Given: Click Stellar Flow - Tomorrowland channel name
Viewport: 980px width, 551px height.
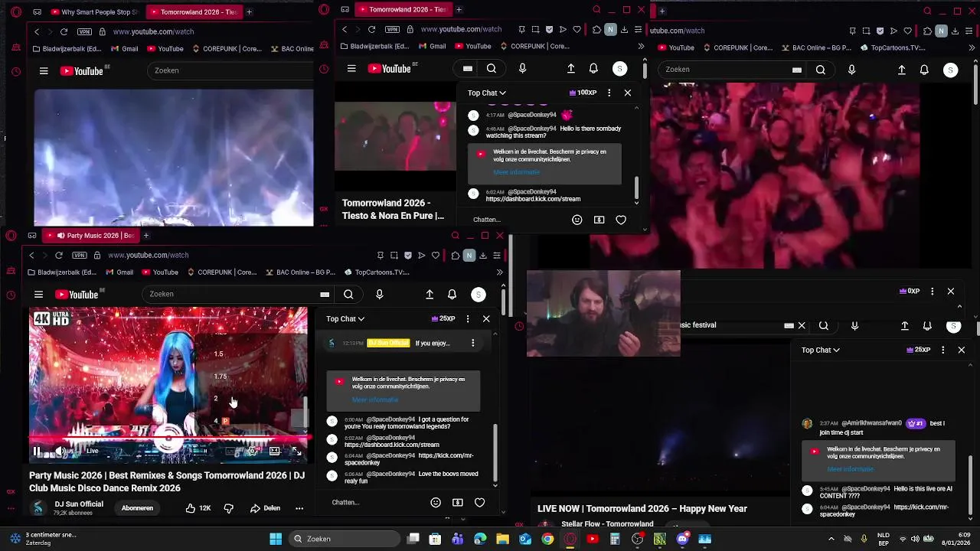Looking at the screenshot, I should [607, 524].
